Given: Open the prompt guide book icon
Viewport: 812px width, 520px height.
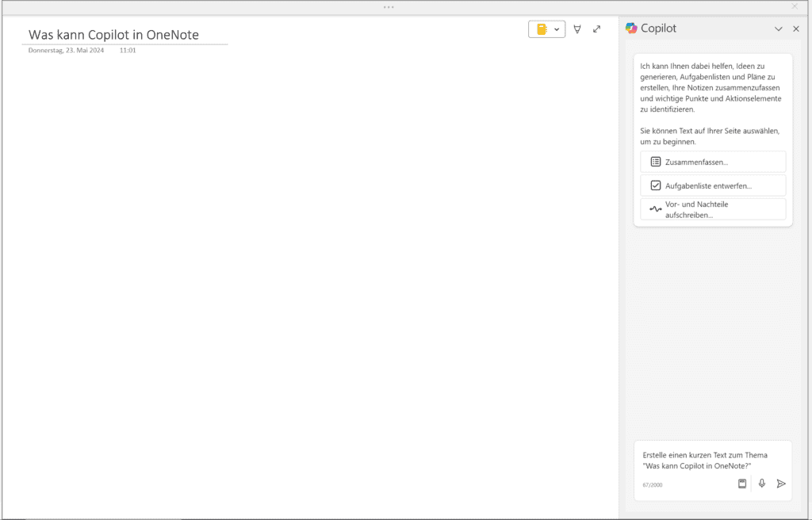Looking at the screenshot, I should coord(742,484).
